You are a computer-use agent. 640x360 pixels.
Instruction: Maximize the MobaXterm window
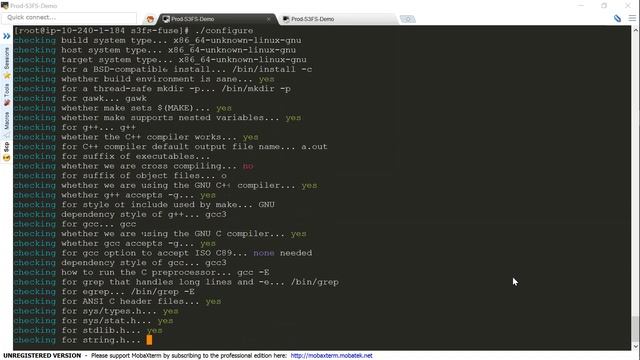click(604, 5)
